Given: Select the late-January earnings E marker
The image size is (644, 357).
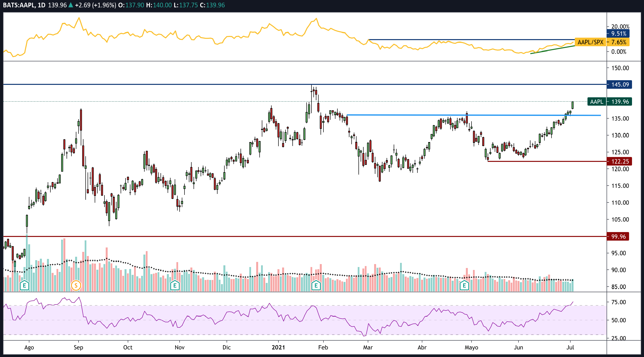Looking at the screenshot, I should click(x=316, y=285).
